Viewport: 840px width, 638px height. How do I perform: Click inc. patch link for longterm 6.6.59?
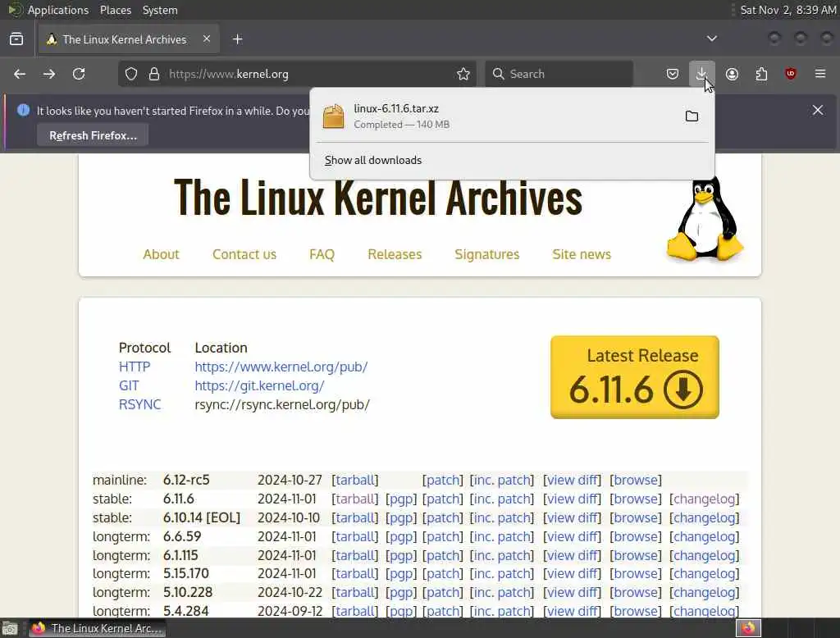click(x=502, y=537)
